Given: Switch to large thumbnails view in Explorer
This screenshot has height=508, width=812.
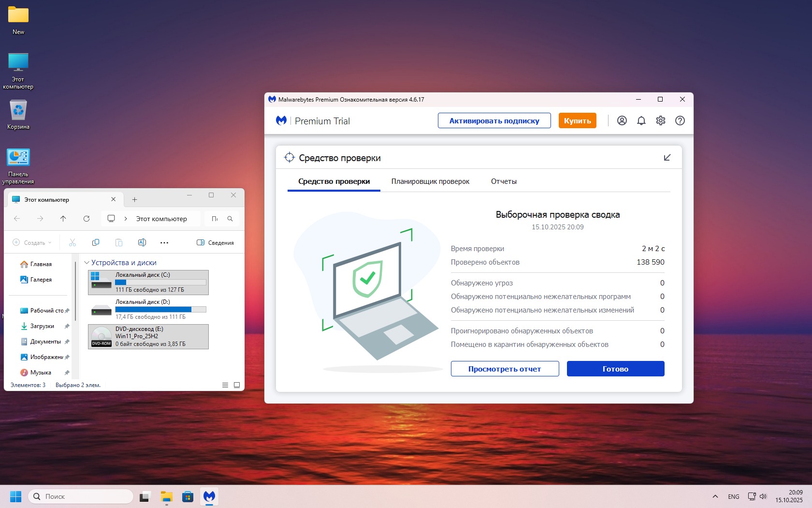Looking at the screenshot, I should (237, 385).
